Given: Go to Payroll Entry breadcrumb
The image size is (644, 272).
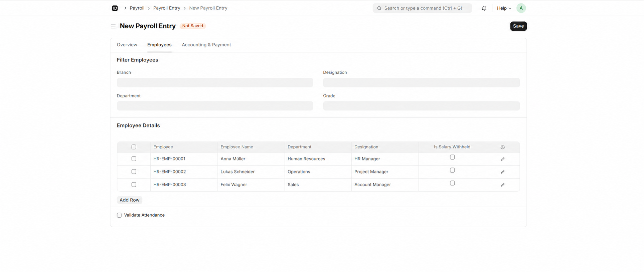Looking at the screenshot, I should point(167,8).
